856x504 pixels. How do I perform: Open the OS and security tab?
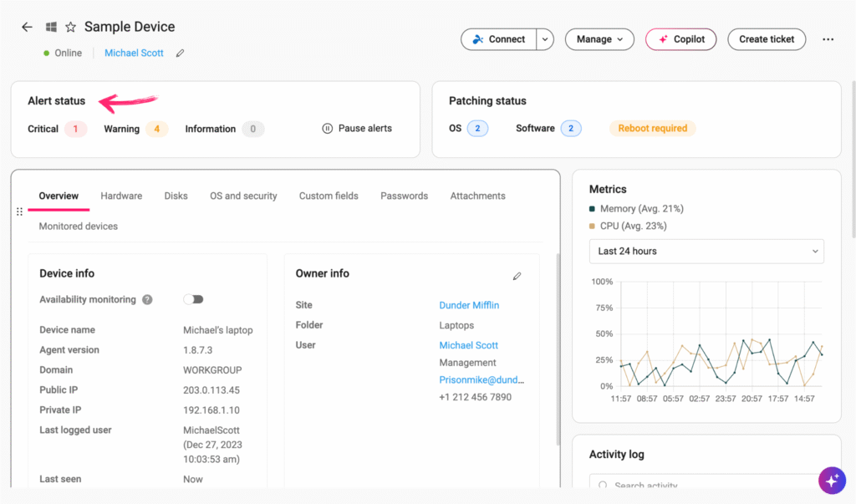243,196
